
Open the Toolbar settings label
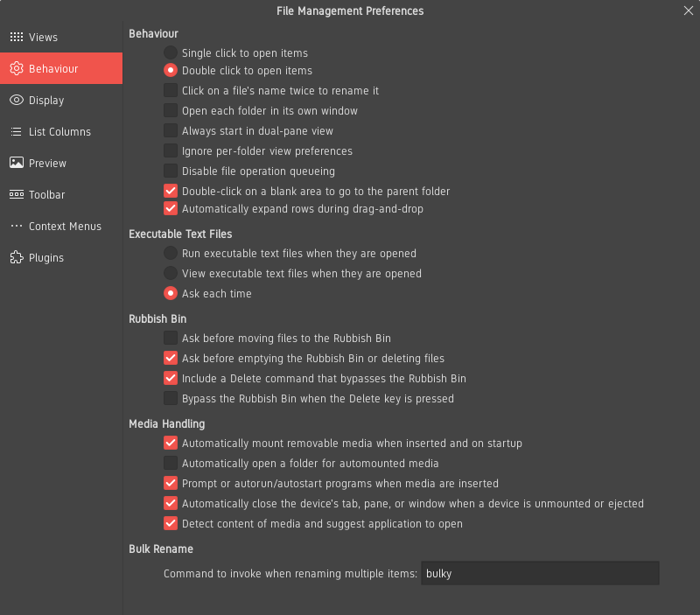47,194
